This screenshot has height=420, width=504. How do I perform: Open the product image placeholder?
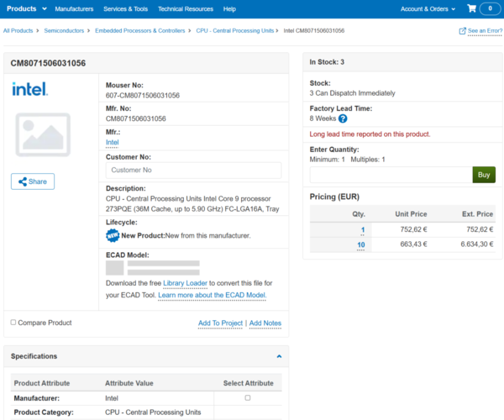click(x=43, y=134)
